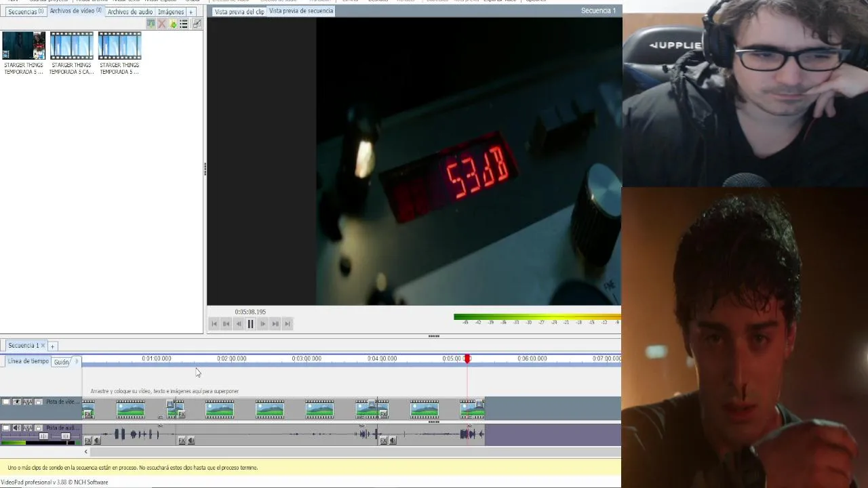
Task: Open FX on the first video clip
Action: (87, 414)
